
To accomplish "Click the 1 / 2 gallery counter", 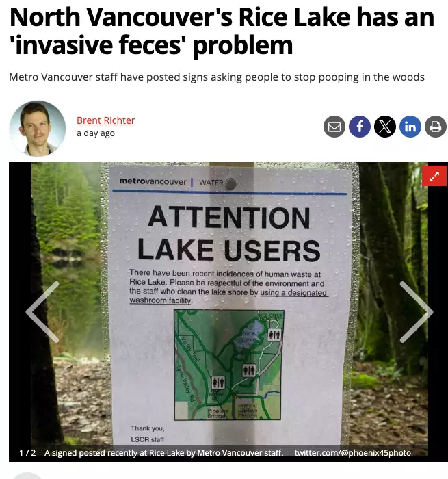I will pos(27,453).
